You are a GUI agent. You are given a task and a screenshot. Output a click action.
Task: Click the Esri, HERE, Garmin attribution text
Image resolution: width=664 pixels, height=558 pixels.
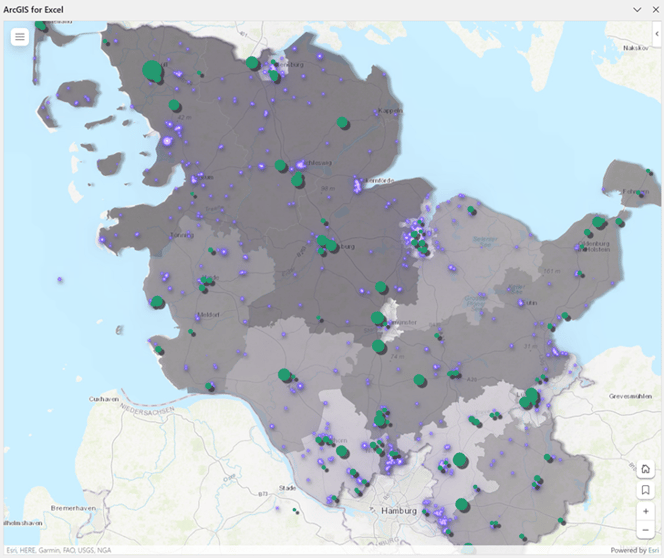point(59,550)
